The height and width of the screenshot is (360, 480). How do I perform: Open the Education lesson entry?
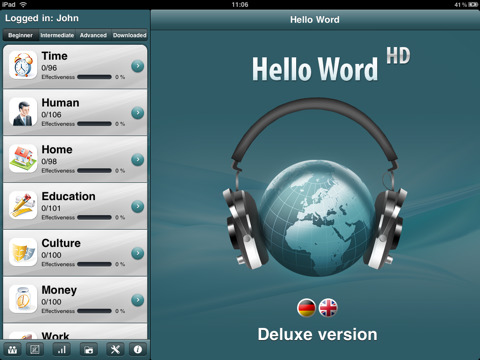coord(75,206)
